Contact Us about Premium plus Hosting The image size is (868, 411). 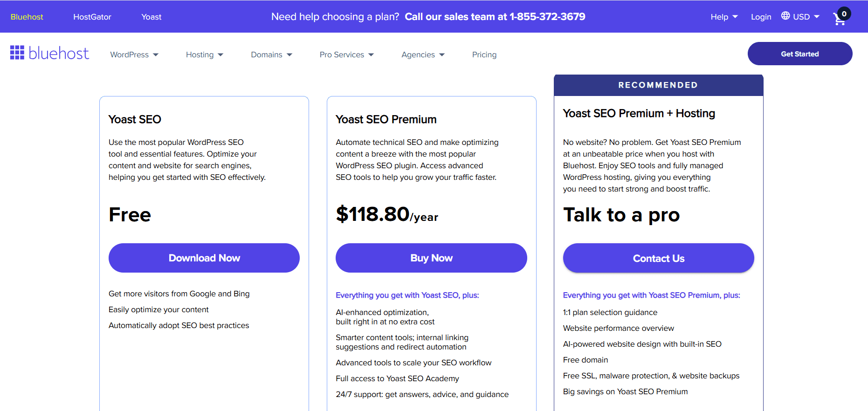tap(658, 258)
